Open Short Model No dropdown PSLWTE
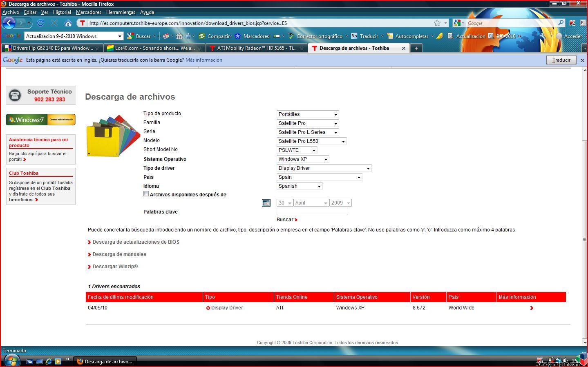588x367 pixels. pos(297,150)
